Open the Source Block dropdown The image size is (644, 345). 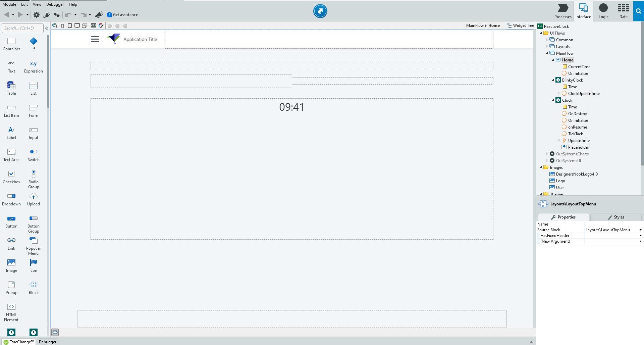click(x=640, y=230)
